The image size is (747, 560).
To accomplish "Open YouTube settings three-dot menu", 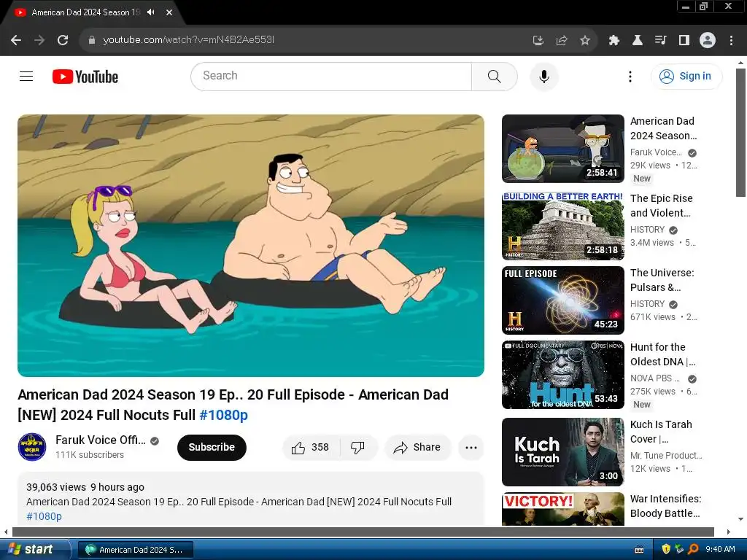I will click(x=630, y=76).
